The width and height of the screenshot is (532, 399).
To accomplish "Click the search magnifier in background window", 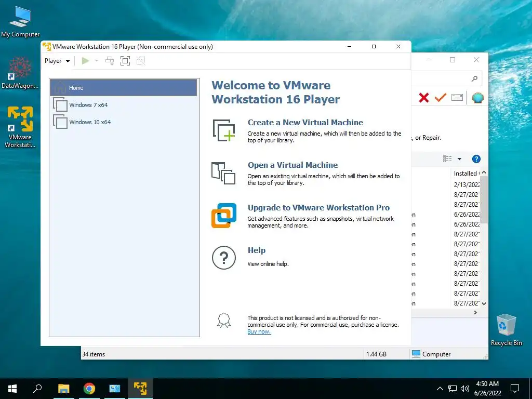I will (x=475, y=79).
